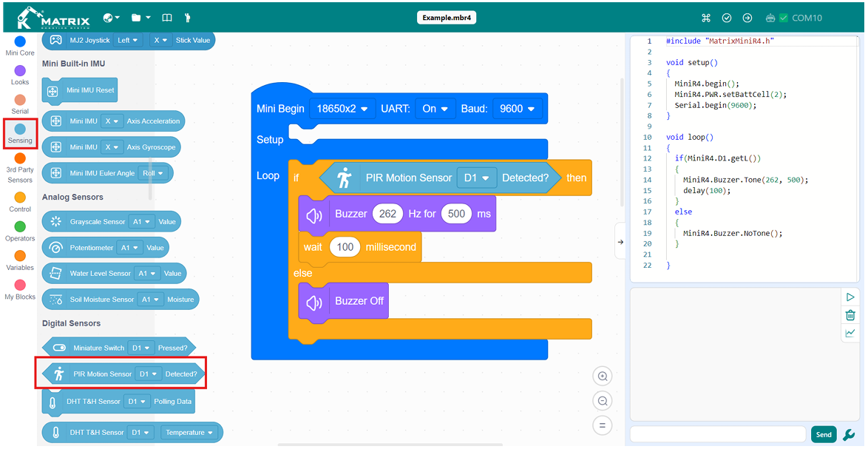Viewport: 868px width, 452px height.
Task: Select the Mini IMU Reset block
Action: coord(80,90)
